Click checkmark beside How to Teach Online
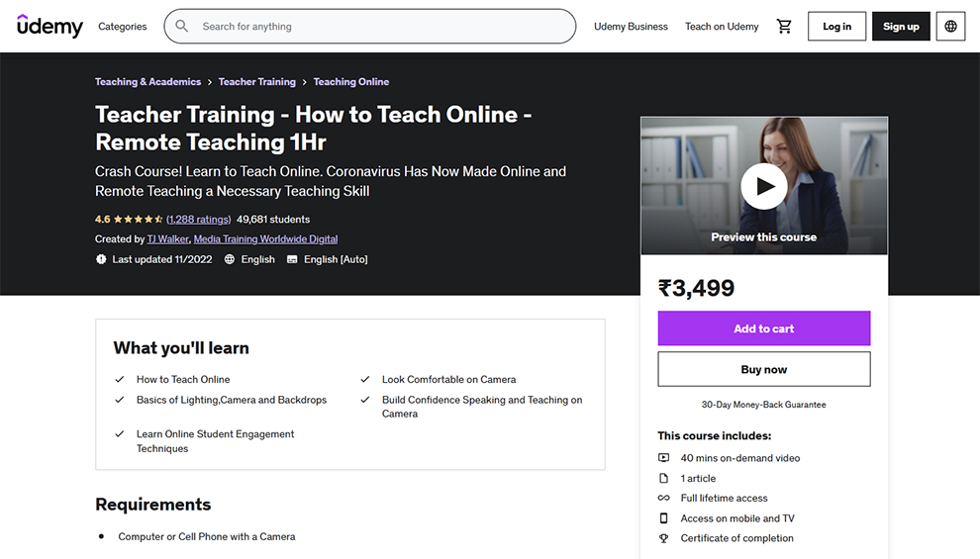Screen dimensions: 980x559 click(x=120, y=379)
